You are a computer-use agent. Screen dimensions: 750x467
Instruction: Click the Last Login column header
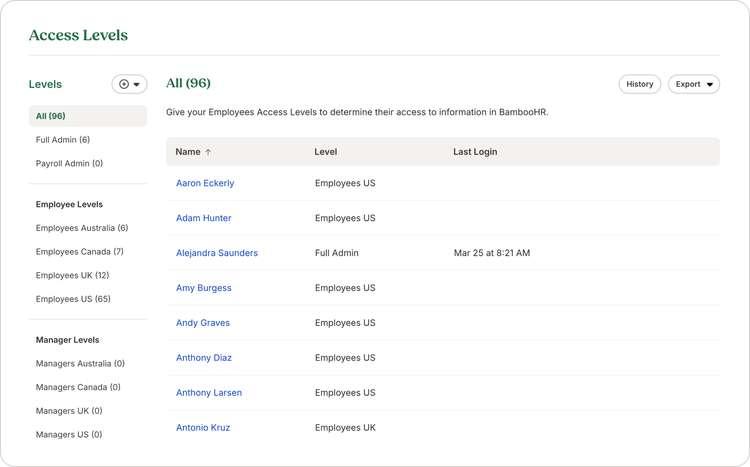click(x=475, y=152)
